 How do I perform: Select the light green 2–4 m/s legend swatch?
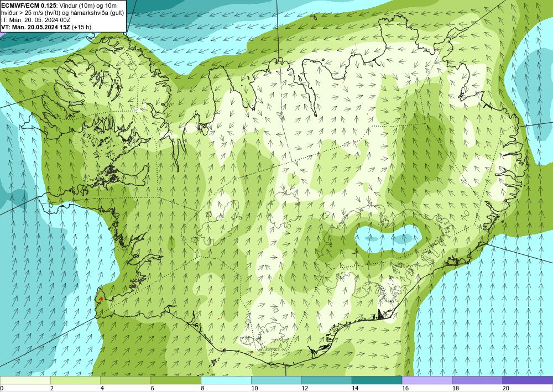tap(75, 380)
